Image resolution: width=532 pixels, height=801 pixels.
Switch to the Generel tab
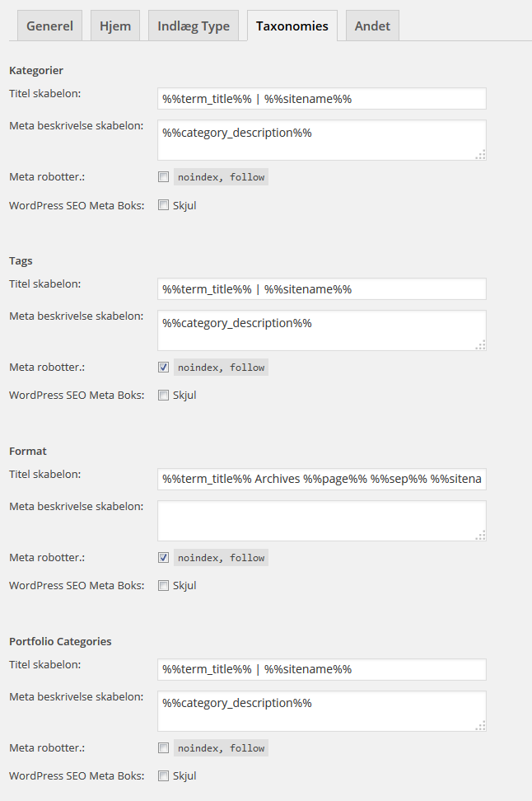pyautogui.click(x=49, y=26)
